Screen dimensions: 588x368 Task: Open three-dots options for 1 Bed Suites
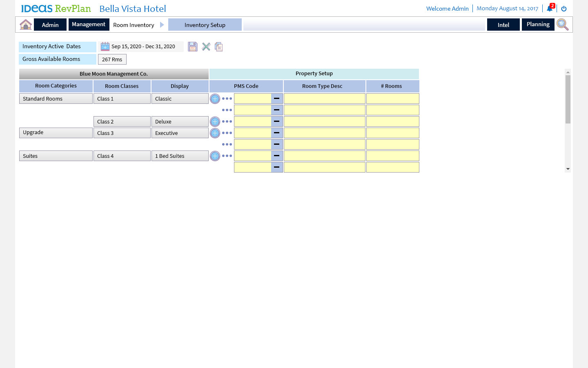(227, 156)
